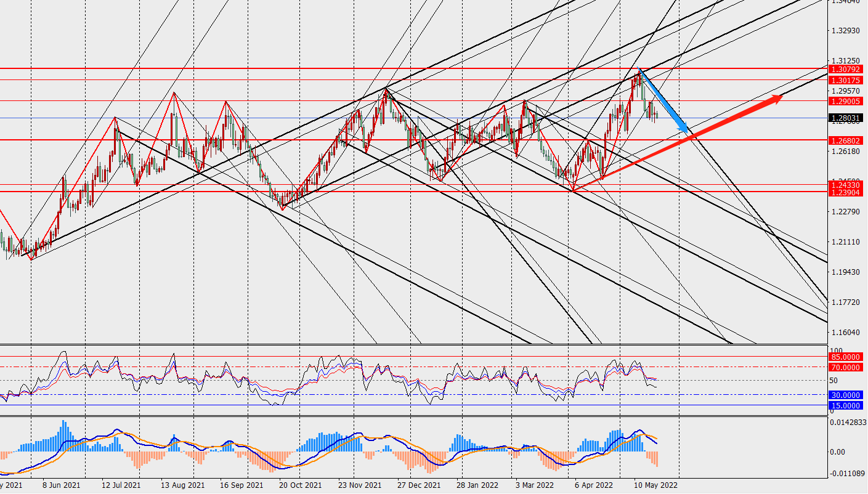Click the 1.23904 red price label
Viewport: 868px width, 494px height.
(846, 192)
